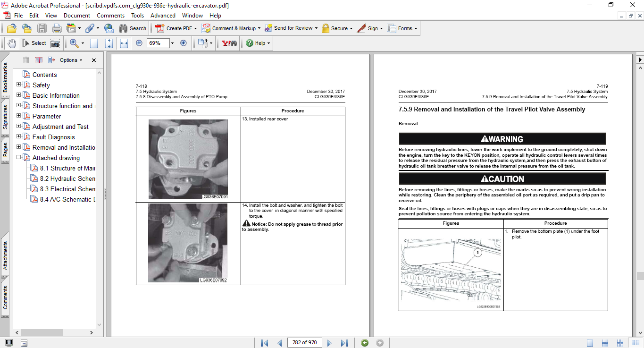Expand the Safety bookmark
This screenshot has width=644, height=348.
tap(19, 85)
